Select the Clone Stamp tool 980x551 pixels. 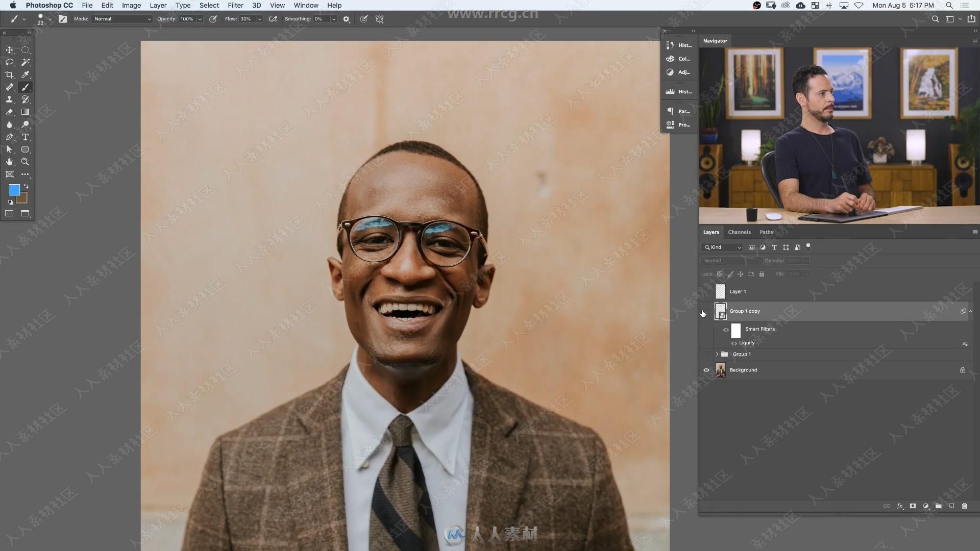coord(9,99)
